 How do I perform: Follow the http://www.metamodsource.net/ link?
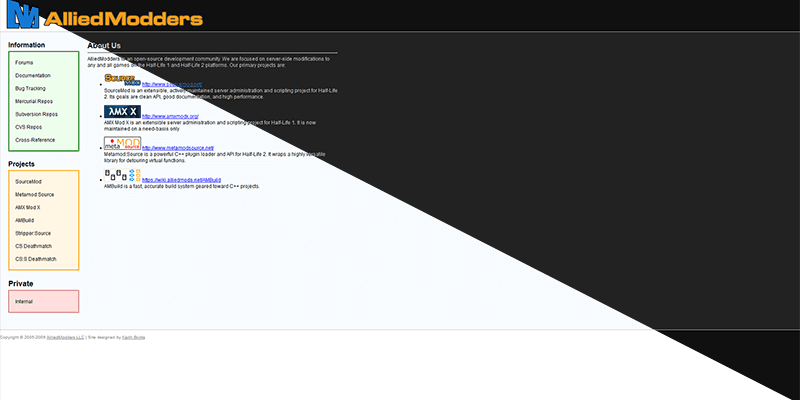coord(178,148)
